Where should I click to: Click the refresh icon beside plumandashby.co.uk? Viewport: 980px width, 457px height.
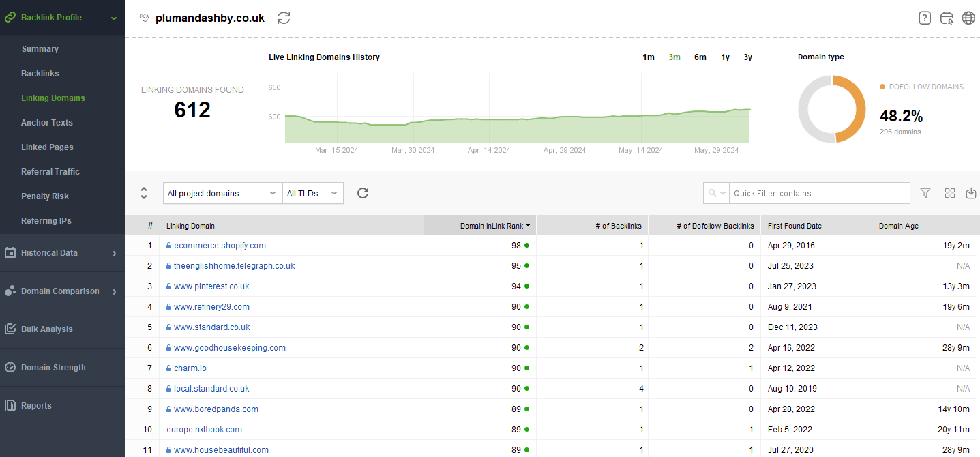point(284,18)
